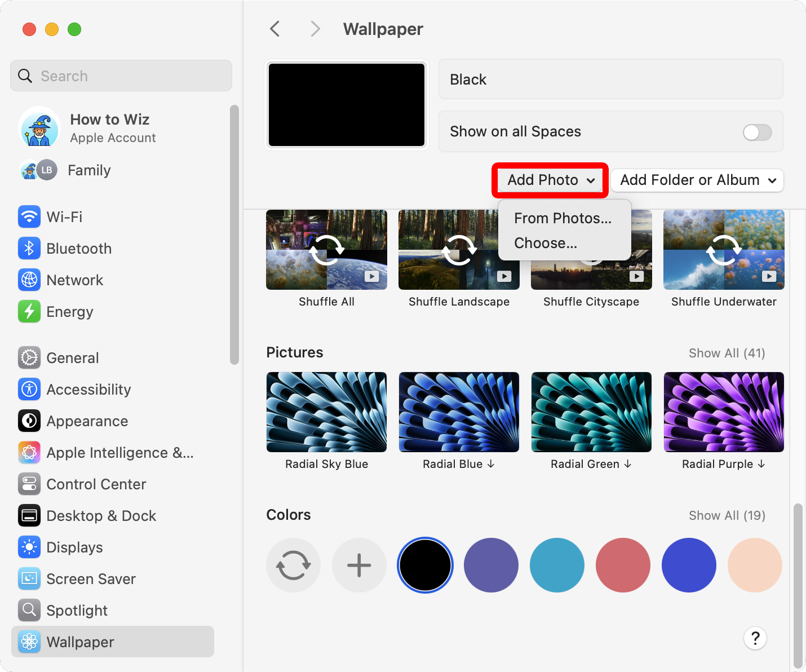
Task: Enable Show on all Spaces
Action: 757,132
